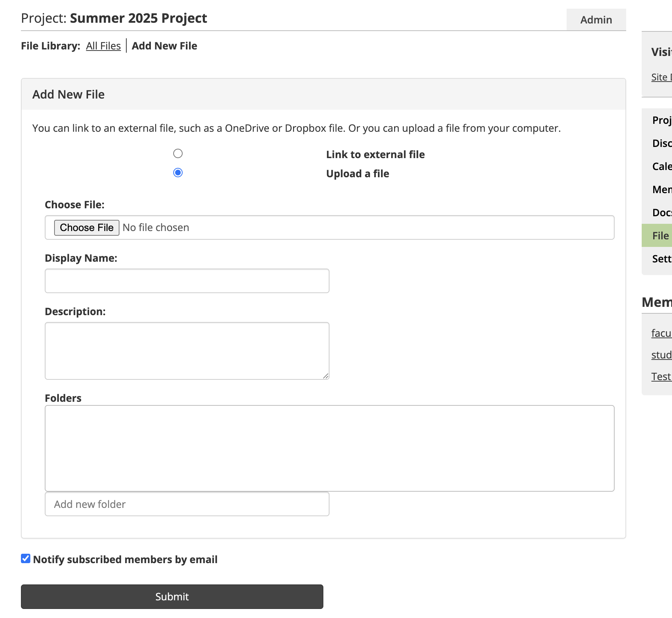The height and width of the screenshot is (618, 672).
Task: Uncheck Notify subscribed members by email
Action: (x=26, y=559)
